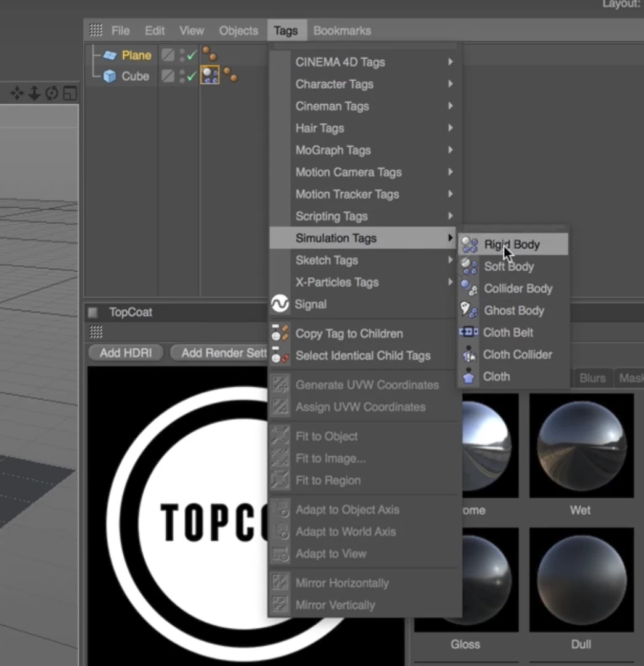
Task: Click the viewport rotate camera icon
Action: tap(52, 93)
